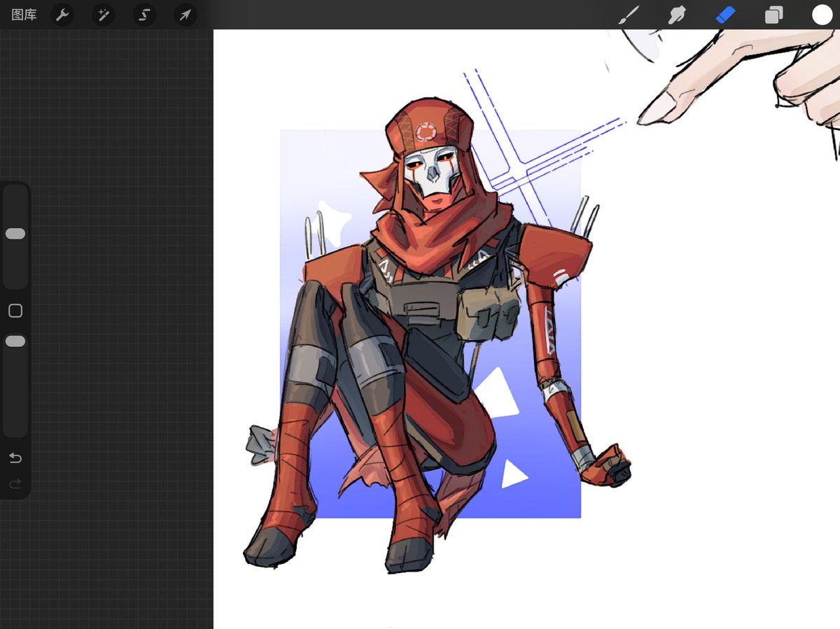
Task: Tap the square Modify button in sidebar
Action: tap(15, 311)
